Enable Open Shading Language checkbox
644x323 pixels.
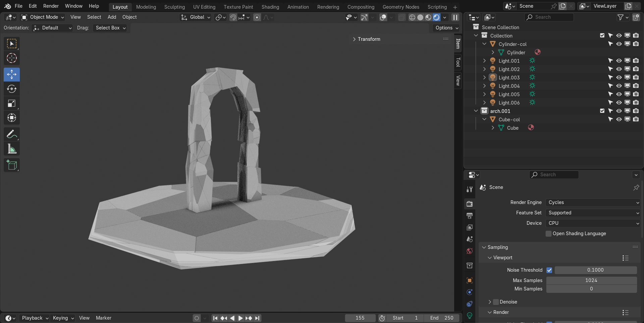[549, 234]
